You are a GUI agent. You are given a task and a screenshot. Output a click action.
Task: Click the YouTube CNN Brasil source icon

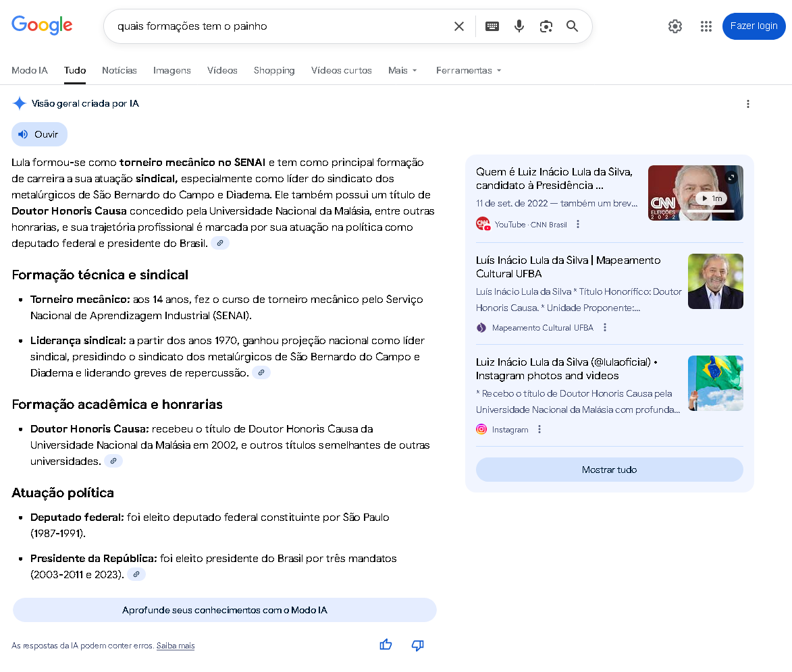point(483,224)
